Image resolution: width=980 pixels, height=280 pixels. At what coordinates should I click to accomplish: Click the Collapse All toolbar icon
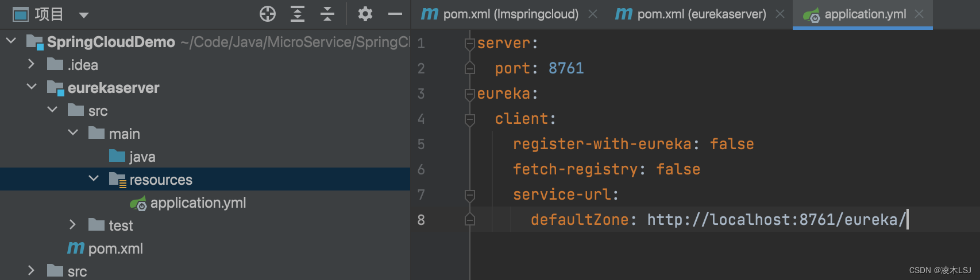click(327, 14)
